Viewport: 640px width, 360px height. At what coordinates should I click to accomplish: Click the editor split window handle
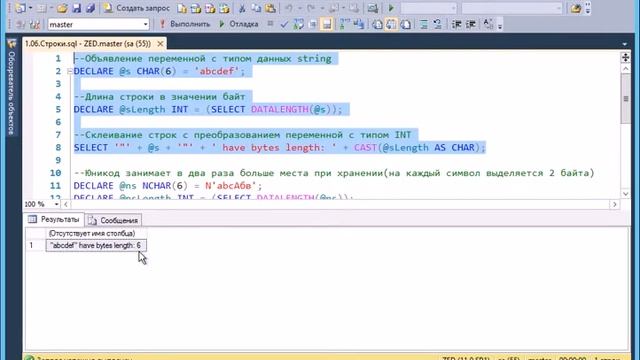pyautogui.click(x=625, y=57)
